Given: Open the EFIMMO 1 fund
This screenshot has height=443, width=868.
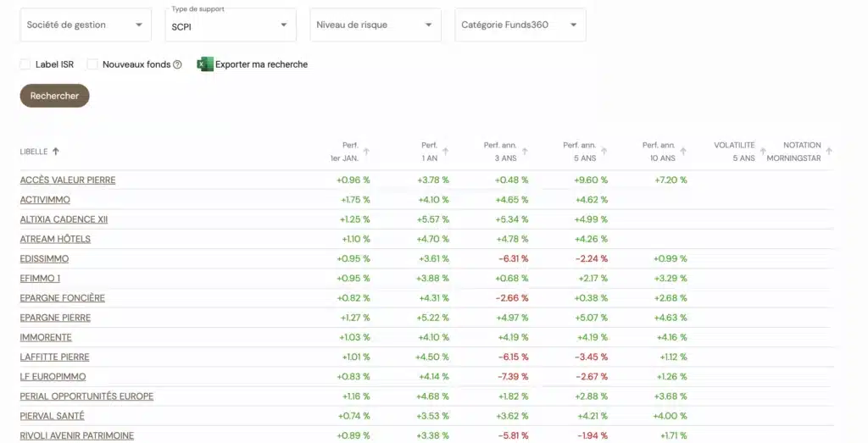Looking at the screenshot, I should tap(40, 278).
